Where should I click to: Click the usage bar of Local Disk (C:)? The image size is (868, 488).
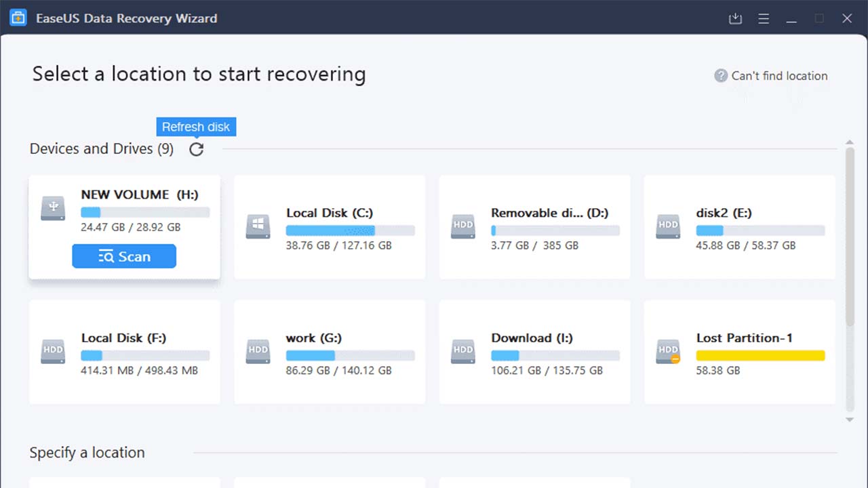pos(350,231)
